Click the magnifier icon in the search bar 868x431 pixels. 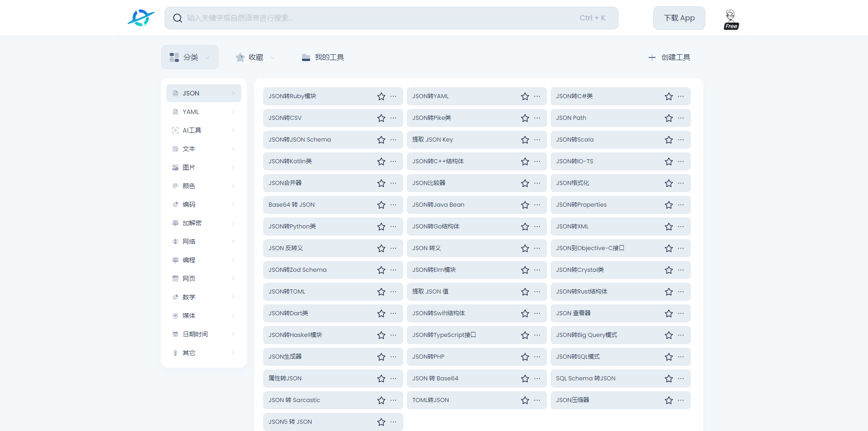tap(178, 18)
